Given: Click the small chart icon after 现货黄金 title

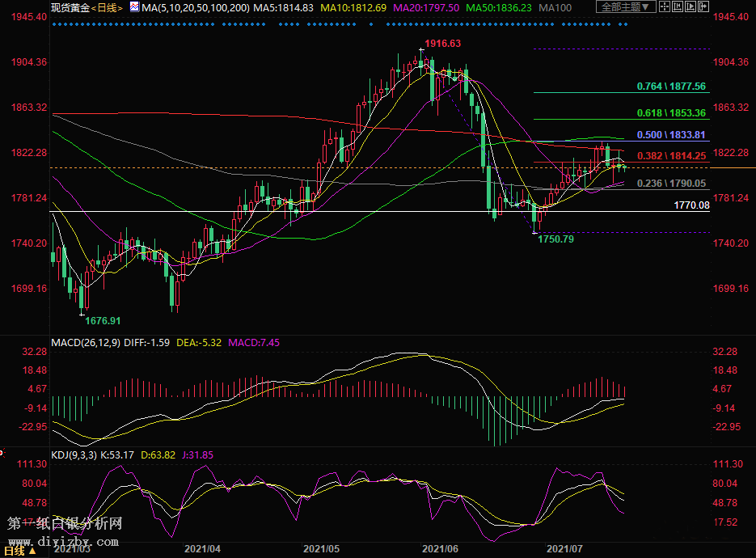Looking at the screenshot, I should point(134,7).
